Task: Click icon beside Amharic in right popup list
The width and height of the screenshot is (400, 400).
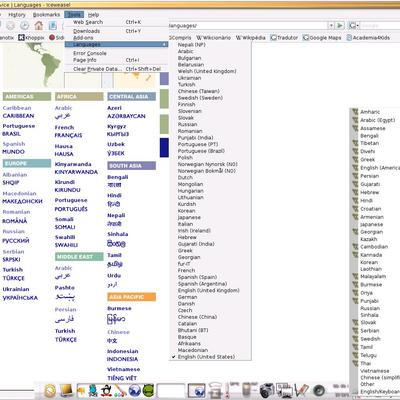Action: pos(355,112)
